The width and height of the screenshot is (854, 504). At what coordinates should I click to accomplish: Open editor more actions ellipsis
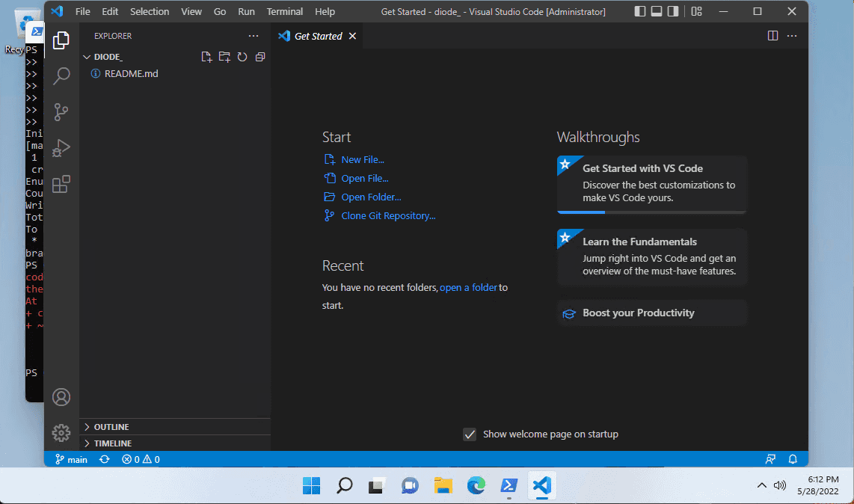point(792,36)
